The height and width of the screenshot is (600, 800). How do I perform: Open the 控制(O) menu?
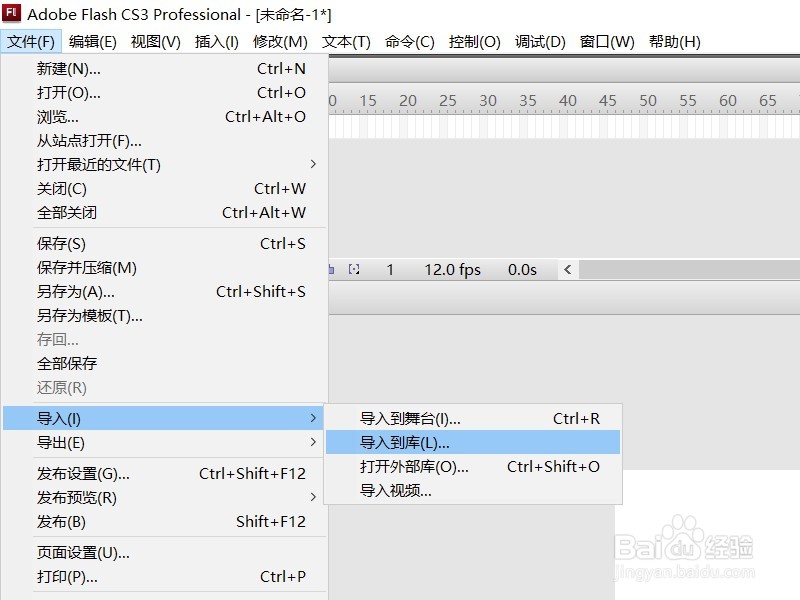[474, 41]
